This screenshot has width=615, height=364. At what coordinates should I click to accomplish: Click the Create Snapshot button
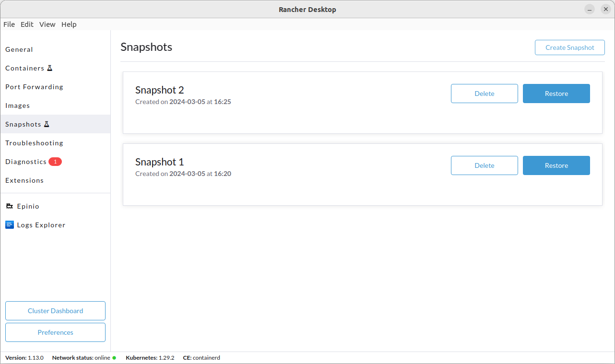pos(570,47)
